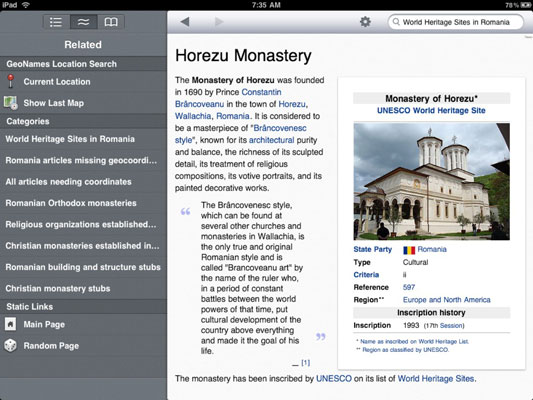This screenshot has width=533, height=400.
Task: Open settings gear icon
Action: (365, 22)
